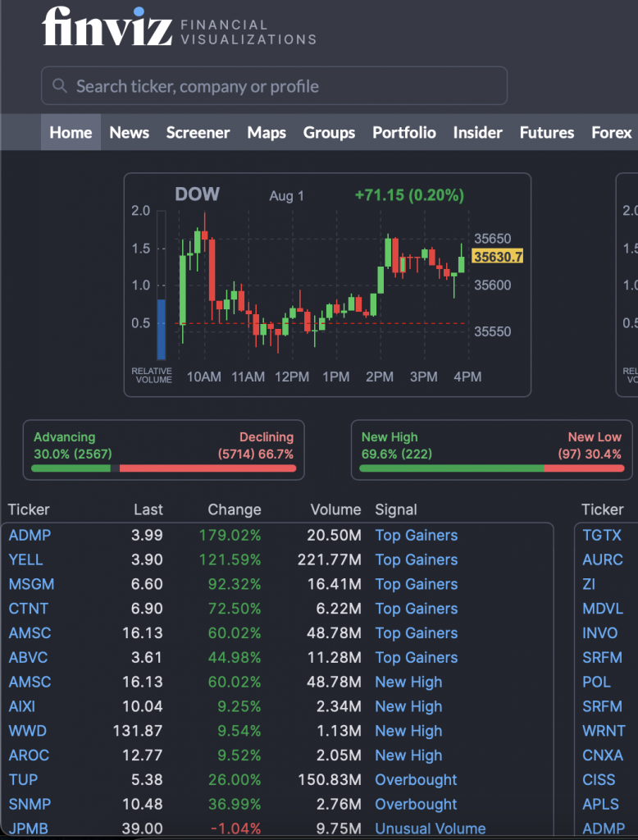Click the New High/New Low progress bar
Viewport: 638px width, 840px height.
[491, 468]
